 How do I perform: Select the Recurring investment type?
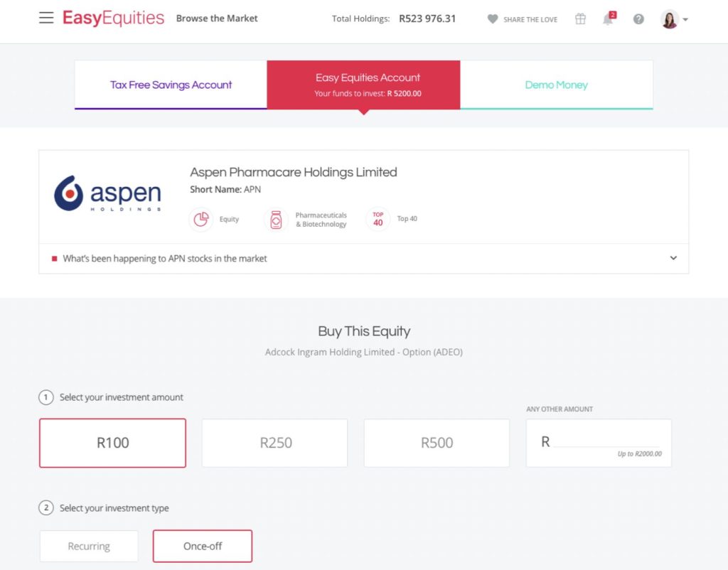(89, 547)
